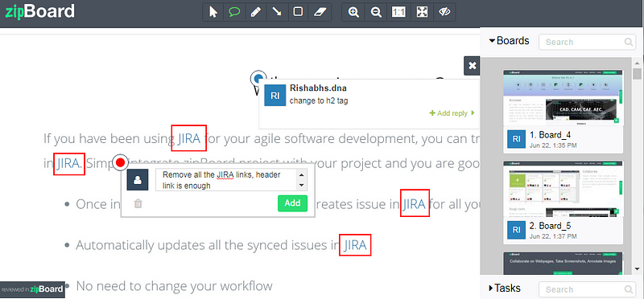Click the user avatar in new comment box
The image size is (644, 299).
tap(138, 180)
